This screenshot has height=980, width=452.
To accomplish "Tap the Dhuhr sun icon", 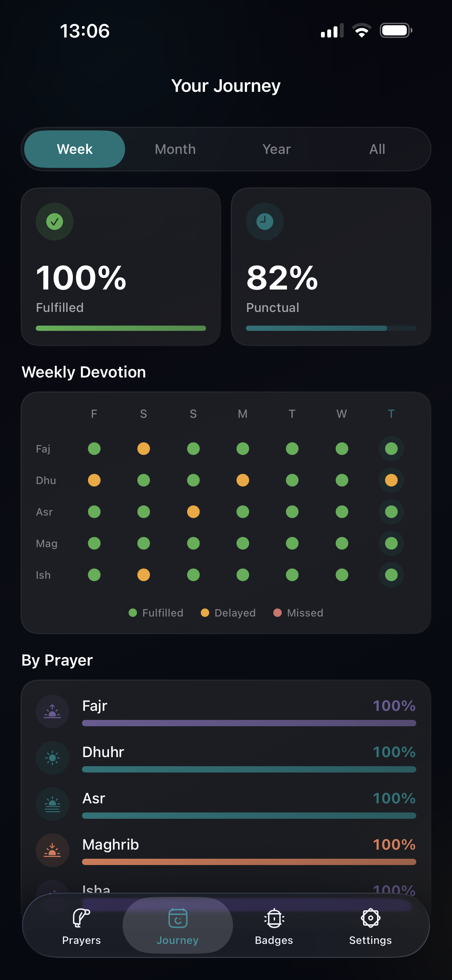I will click(x=53, y=757).
